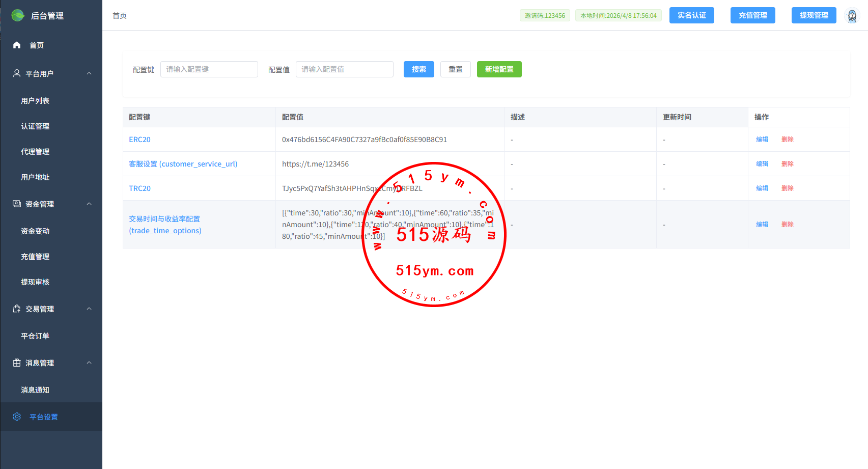The image size is (868, 469).
Task: Focus the 配置键 input field
Action: [x=209, y=69]
